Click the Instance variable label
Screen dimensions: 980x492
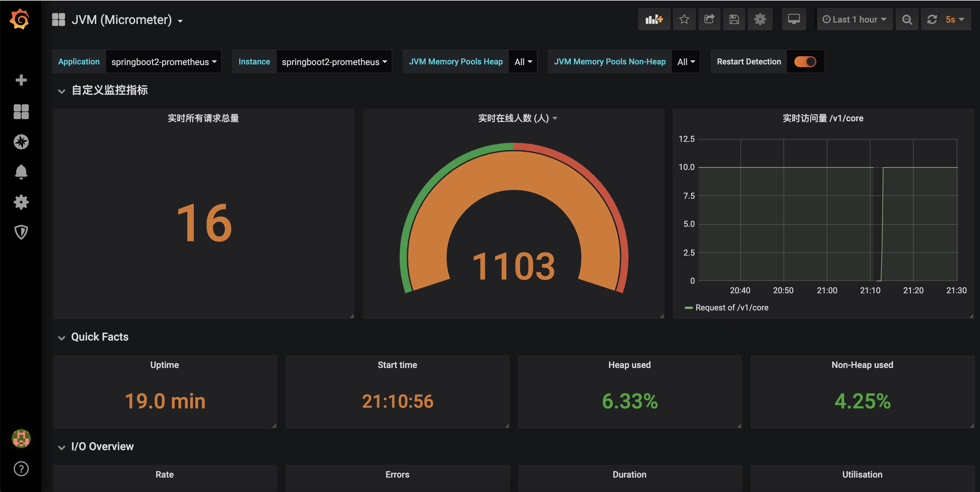pyautogui.click(x=254, y=62)
